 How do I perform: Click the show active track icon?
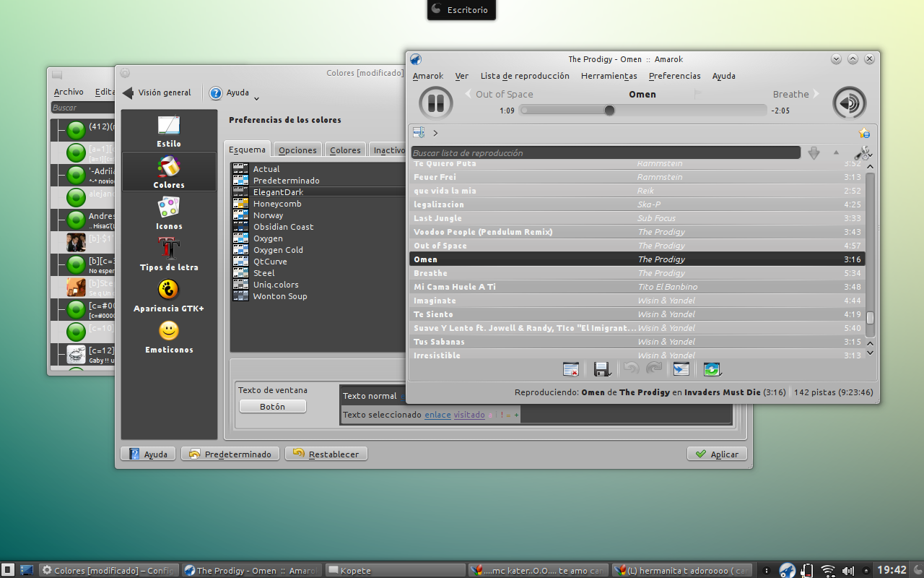tap(681, 369)
